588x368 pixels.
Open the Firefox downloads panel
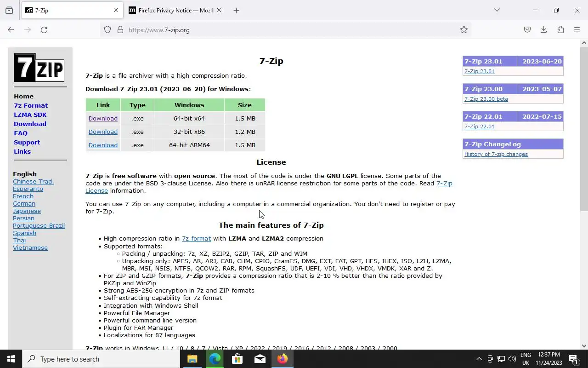click(544, 30)
